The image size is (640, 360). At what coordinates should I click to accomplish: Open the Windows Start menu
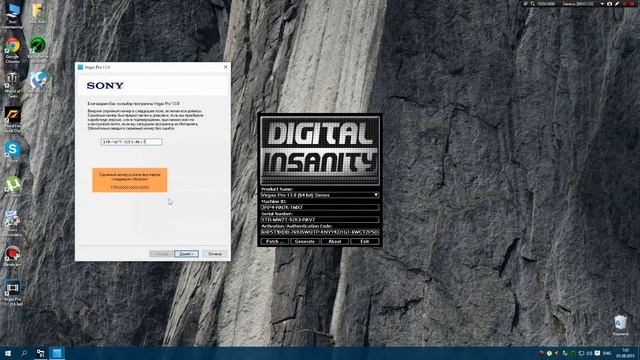(x=8, y=353)
